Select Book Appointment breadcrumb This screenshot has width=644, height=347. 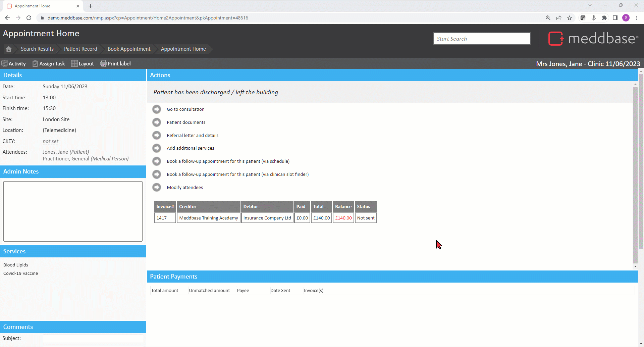(x=129, y=49)
